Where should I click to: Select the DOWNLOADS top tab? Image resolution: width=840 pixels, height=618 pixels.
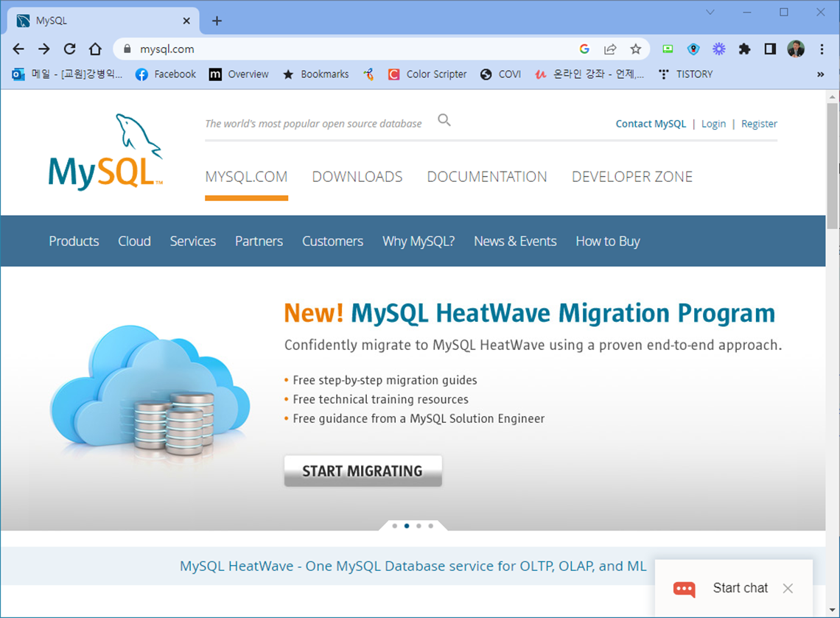pos(357,177)
